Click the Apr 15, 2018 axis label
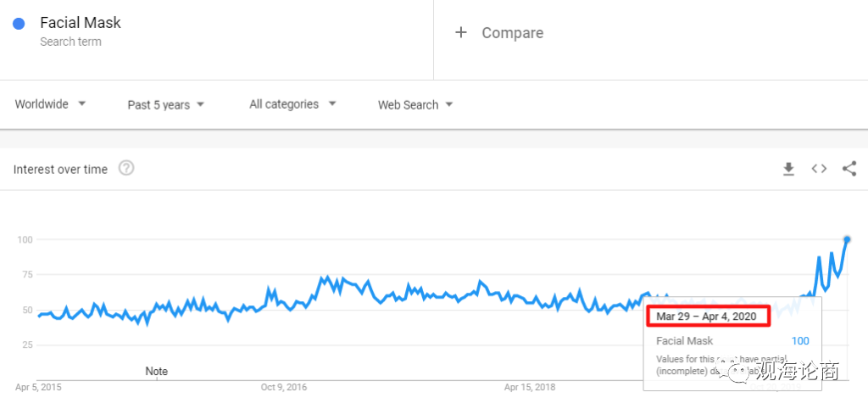This screenshot has height=409, width=868. click(x=530, y=388)
